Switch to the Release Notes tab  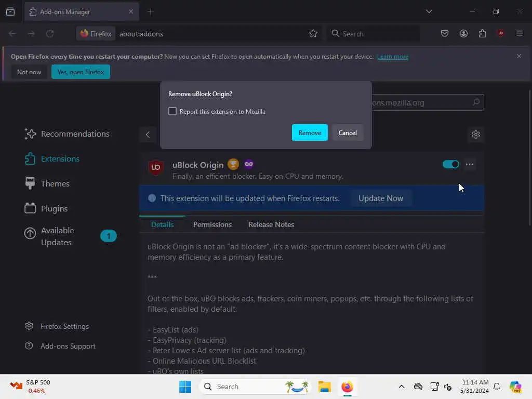click(271, 224)
